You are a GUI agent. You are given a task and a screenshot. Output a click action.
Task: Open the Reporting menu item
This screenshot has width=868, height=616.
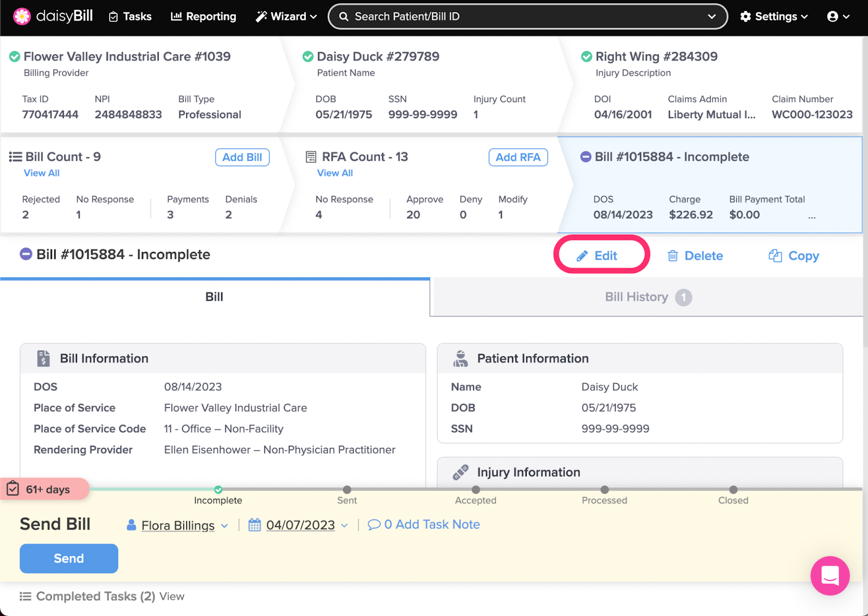203,16
